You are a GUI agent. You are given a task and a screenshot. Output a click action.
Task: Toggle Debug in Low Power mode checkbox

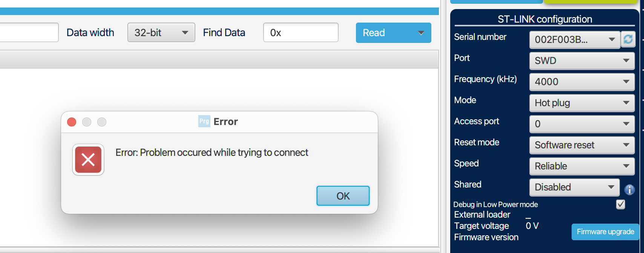[x=620, y=204]
